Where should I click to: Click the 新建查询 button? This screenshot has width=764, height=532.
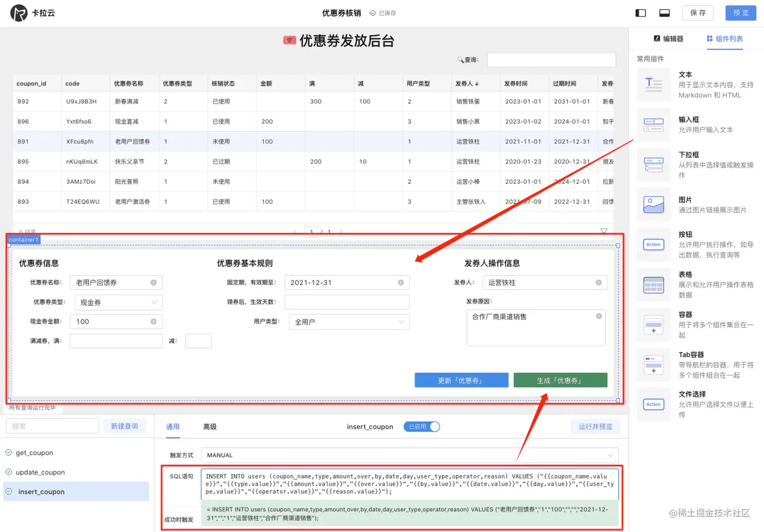point(125,426)
